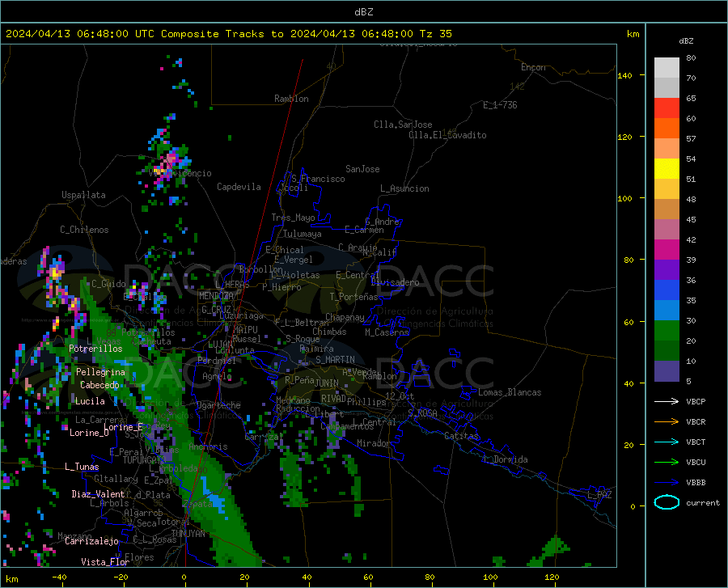This screenshot has height=588, width=728.
Task: Click the Cabecedo station label
Action: click(x=99, y=385)
